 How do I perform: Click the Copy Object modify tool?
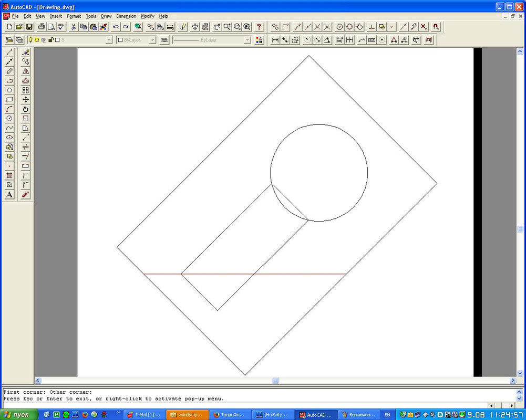[x=26, y=61]
